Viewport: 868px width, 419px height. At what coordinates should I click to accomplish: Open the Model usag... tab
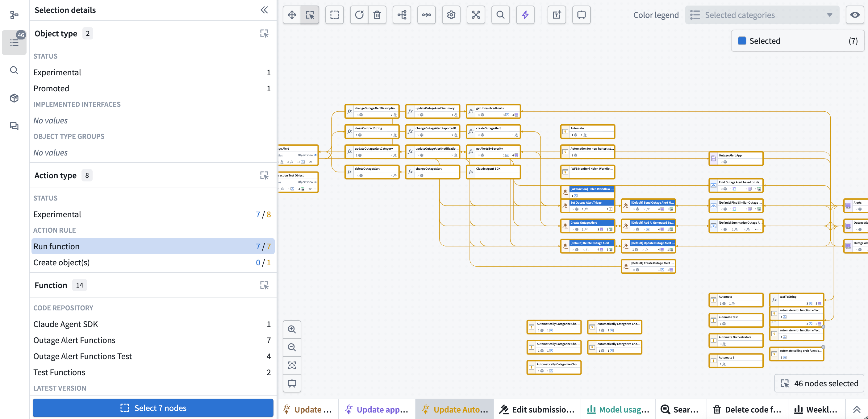[618, 409]
